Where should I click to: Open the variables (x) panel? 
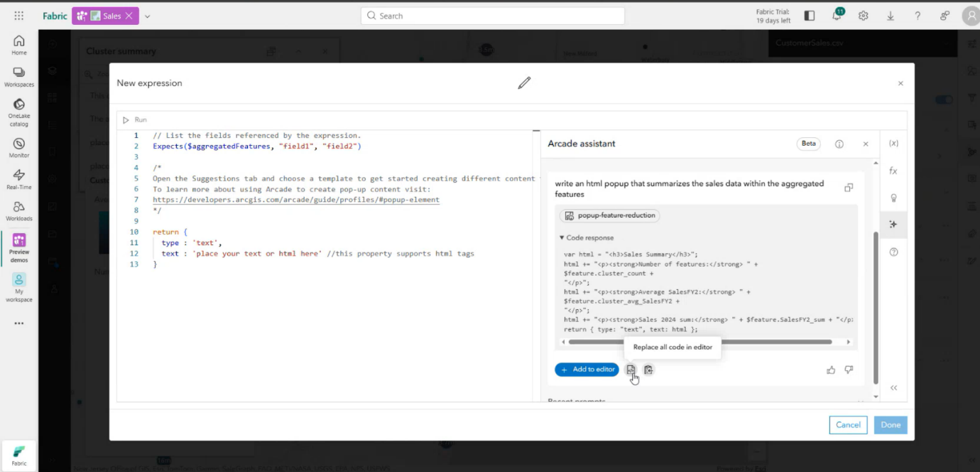coord(893,142)
